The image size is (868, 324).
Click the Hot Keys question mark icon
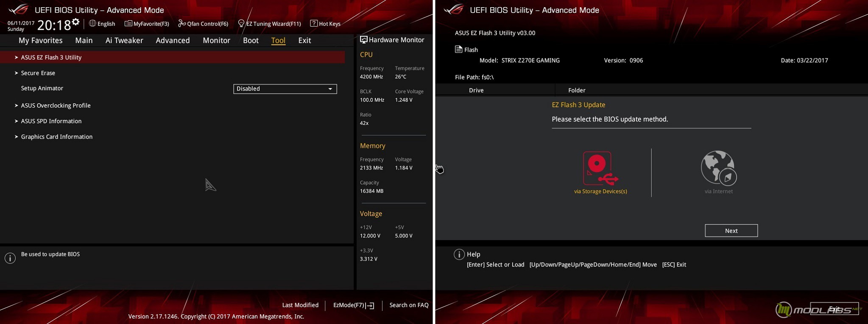(314, 23)
